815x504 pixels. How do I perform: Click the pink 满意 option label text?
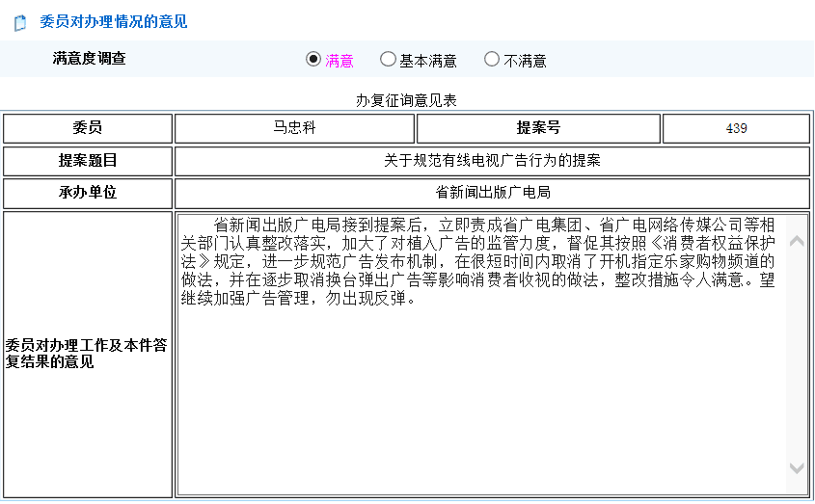click(340, 62)
